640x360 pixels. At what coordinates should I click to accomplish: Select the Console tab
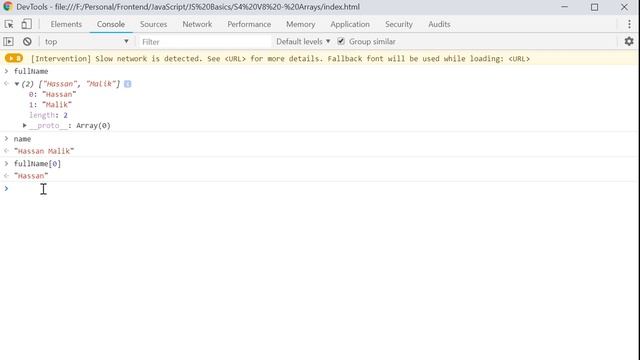pyautogui.click(x=111, y=24)
